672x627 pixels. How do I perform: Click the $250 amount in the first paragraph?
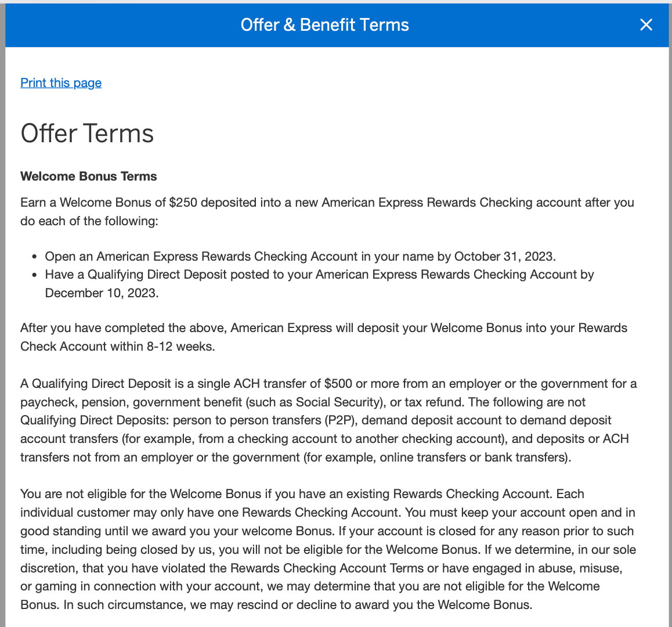pos(183,203)
